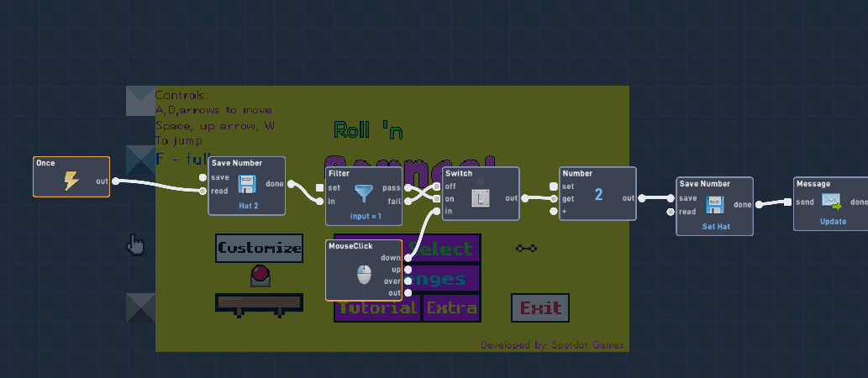Screen dimensions: 868x378
Task: Select the Filter node 'fail' port
Action: pyautogui.click(x=408, y=202)
